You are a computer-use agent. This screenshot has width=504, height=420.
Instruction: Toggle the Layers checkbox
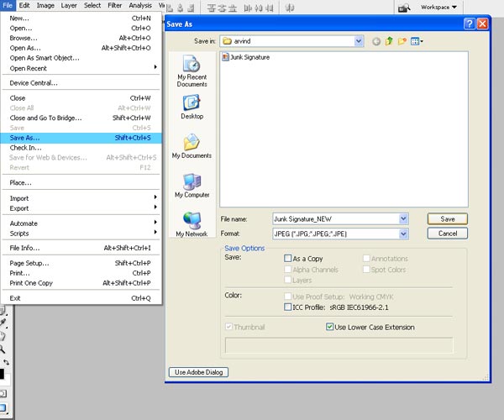coord(287,280)
